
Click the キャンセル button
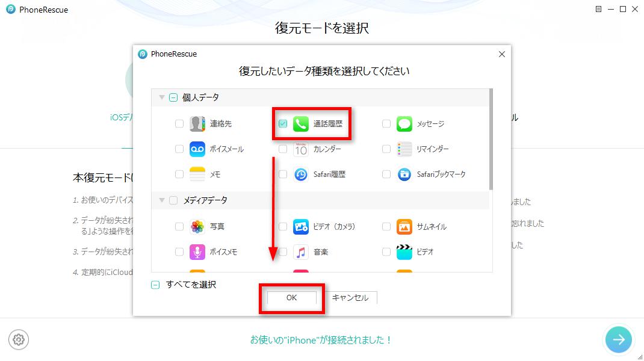pos(350,298)
